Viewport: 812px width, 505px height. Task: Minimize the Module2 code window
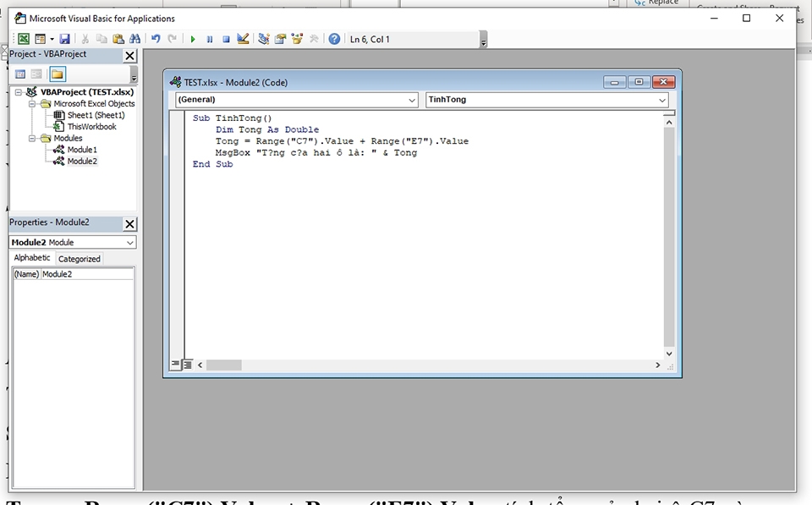pos(615,82)
